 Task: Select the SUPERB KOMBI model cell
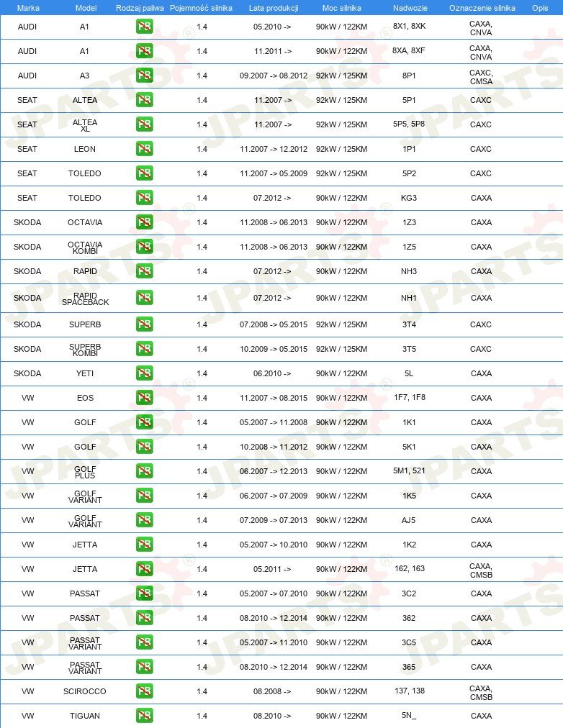tap(85, 350)
